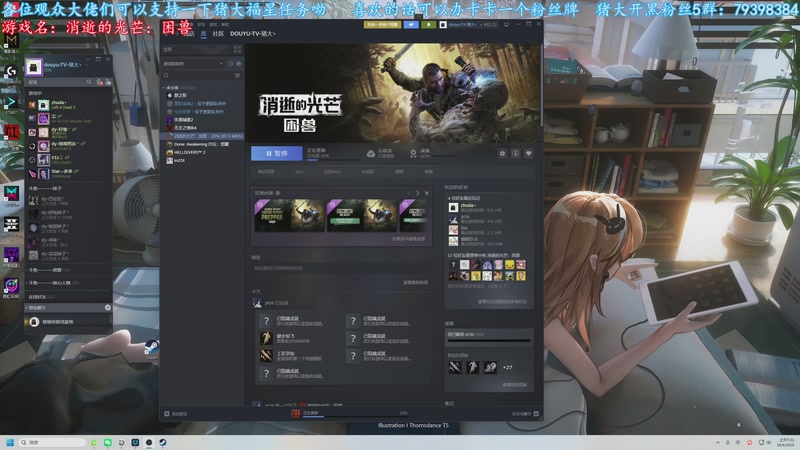The height and width of the screenshot is (450, 800).
Task: Click the taskbar search box
Action: pyautogui.click(x=52, y=442)
